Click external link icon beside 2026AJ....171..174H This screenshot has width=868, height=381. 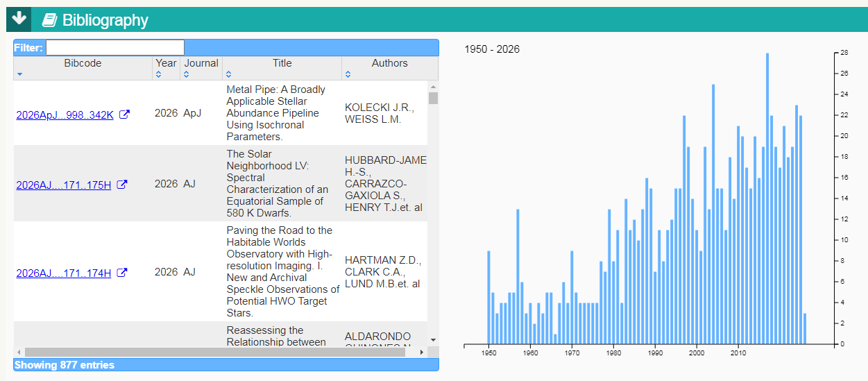click(122, 273)
